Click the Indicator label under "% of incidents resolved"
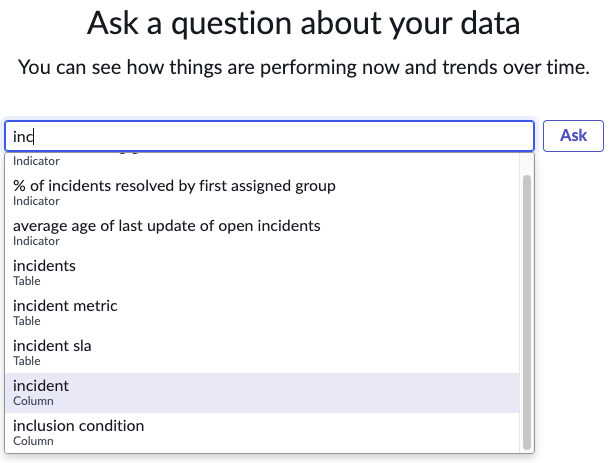The image size is (612, 463). pos(36,201)
